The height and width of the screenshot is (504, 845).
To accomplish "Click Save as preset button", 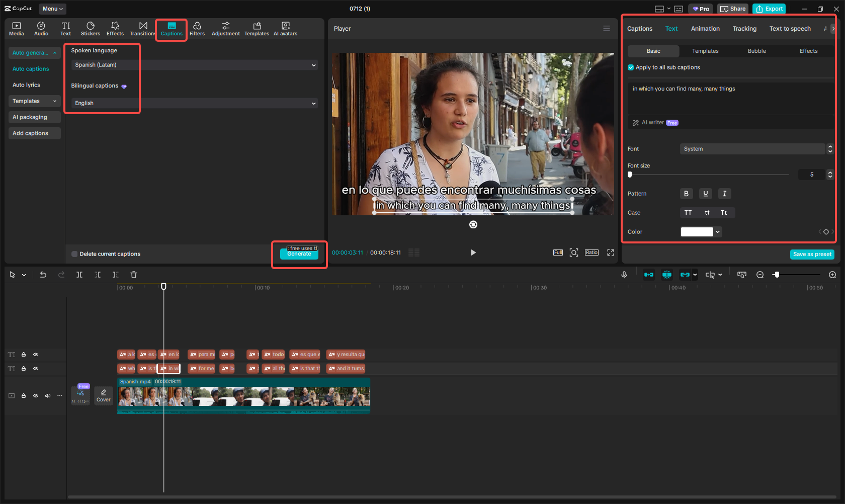I will coord(812,255).
